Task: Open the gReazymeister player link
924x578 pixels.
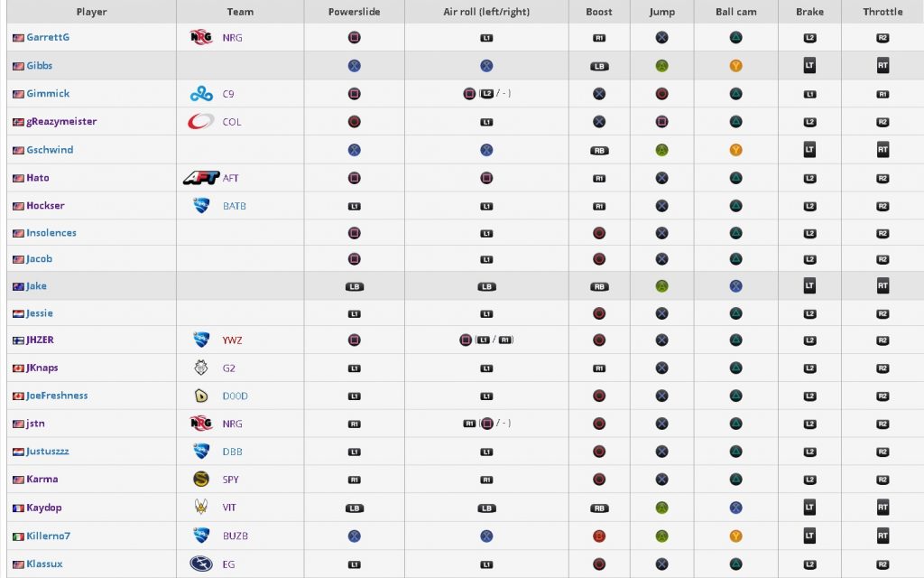Action: click(61, 122)
